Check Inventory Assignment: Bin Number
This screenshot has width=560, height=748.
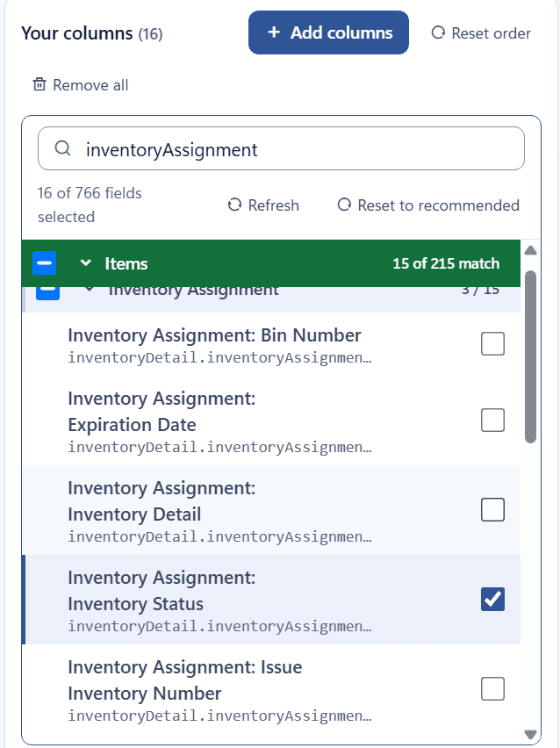pyautogui.click(x=492, y=344)
